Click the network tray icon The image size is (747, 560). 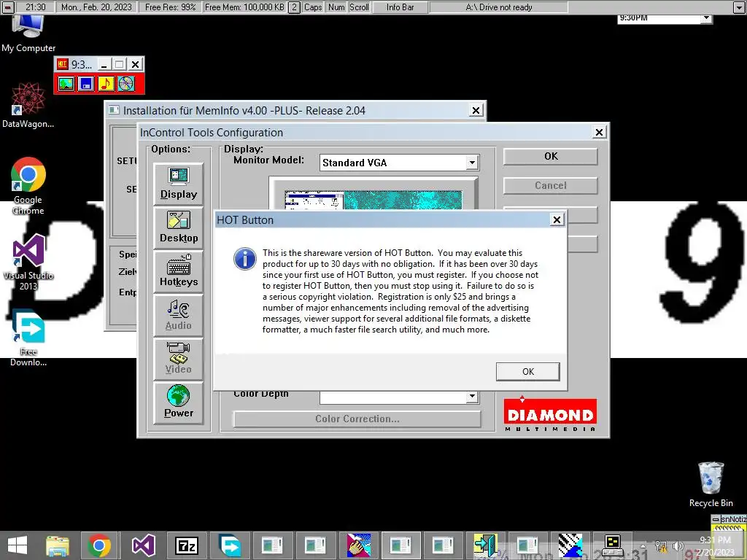click(x=661, y=545)
